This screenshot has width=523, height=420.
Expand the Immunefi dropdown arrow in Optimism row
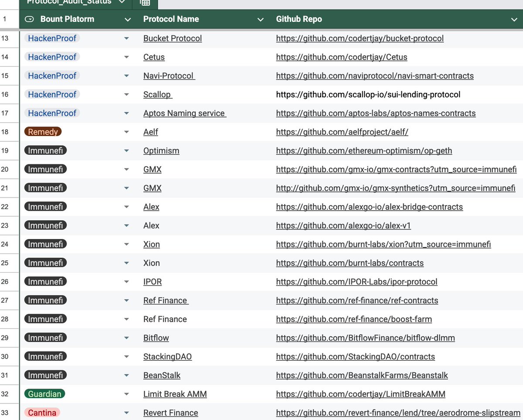(126, 151)
